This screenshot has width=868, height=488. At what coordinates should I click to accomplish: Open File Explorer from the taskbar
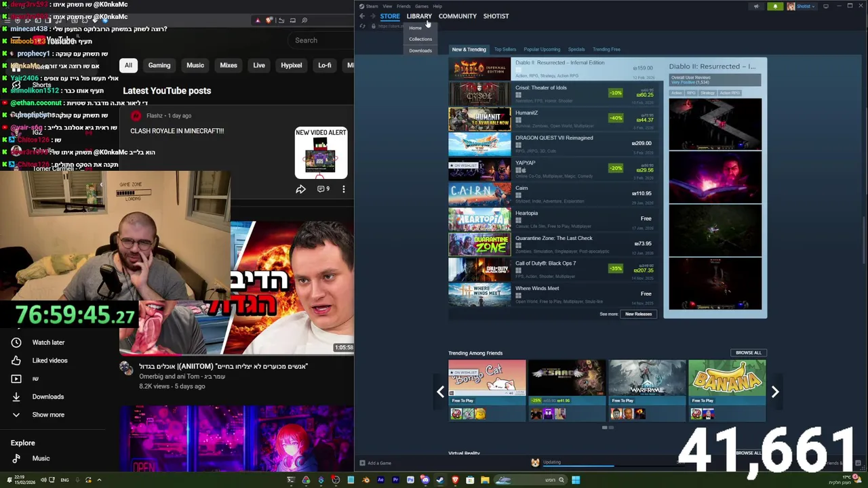tap(485, 480)
